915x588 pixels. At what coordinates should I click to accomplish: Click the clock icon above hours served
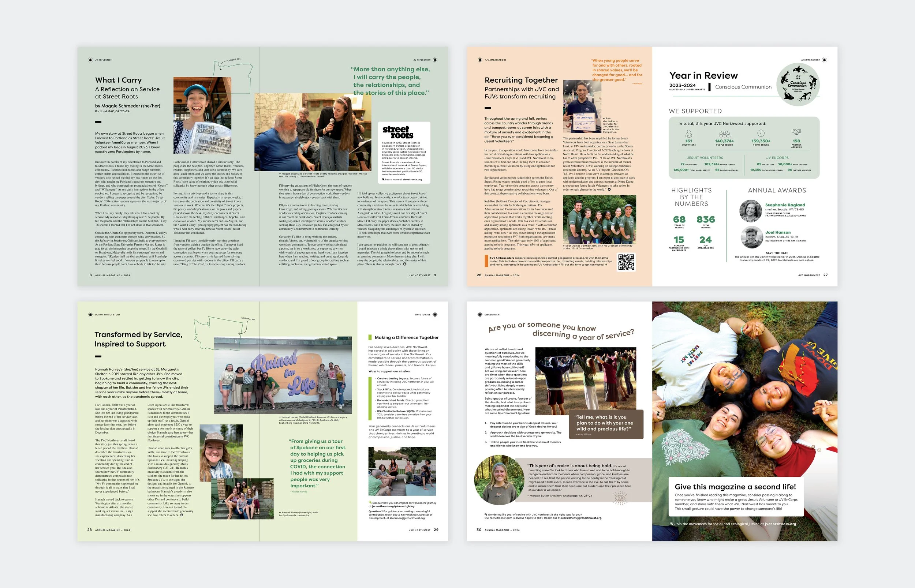click(x=761, y=133)
